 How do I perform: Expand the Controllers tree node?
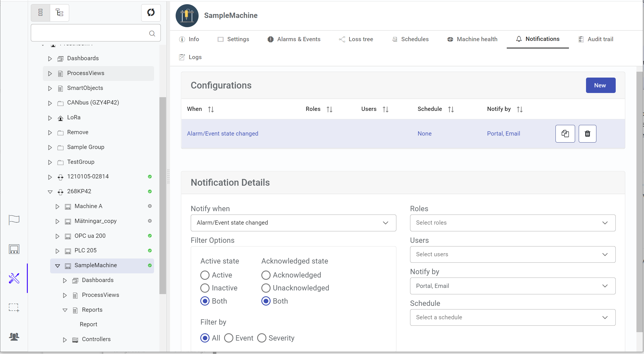(65, 340)
